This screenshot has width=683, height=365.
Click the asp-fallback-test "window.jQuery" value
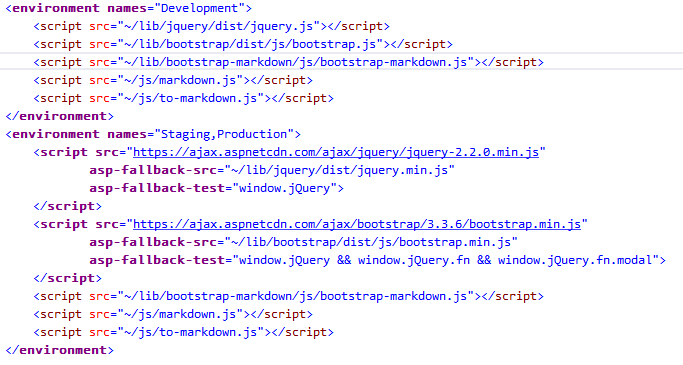tap(284, 188)
